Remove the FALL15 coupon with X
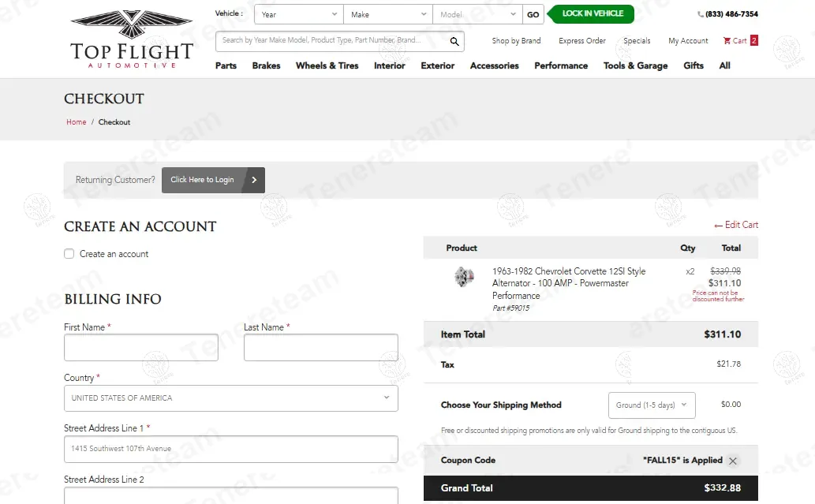The width and height of the screenshot is (815, 504). (x=732, y=461)
